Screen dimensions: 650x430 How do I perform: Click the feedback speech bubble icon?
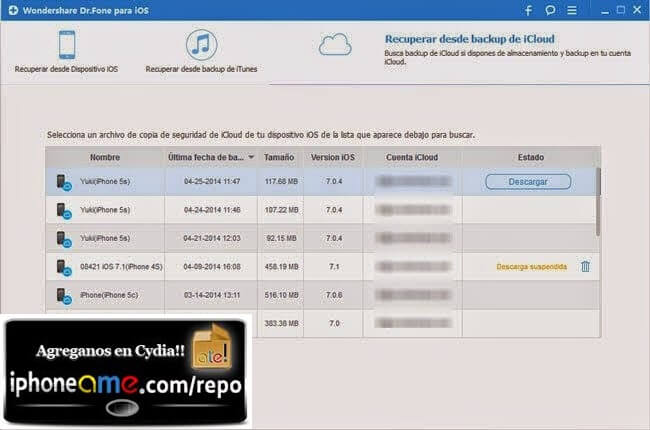point(551,11)
